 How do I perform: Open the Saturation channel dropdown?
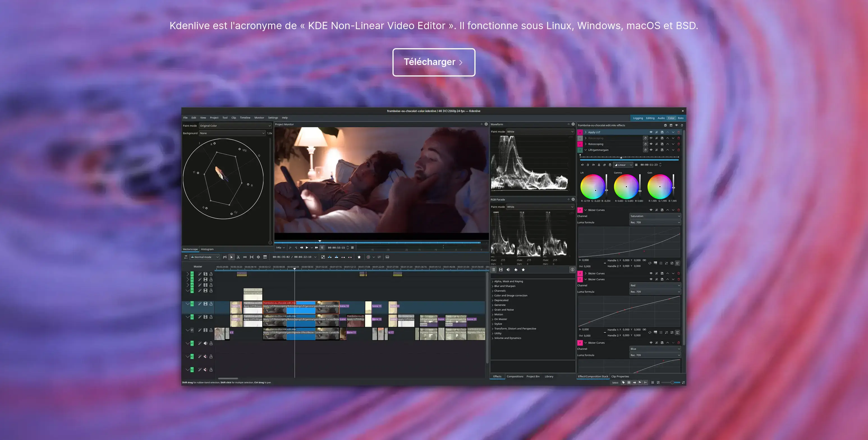[x=655, y=216]
